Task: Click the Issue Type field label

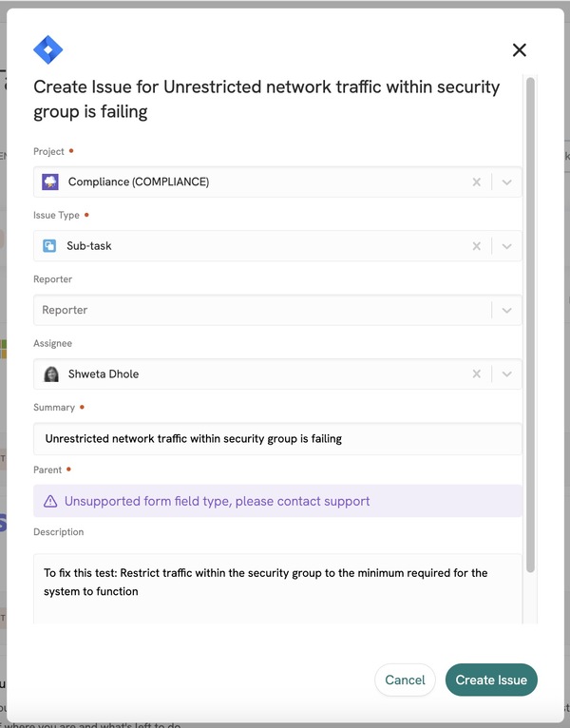Action: click(56, 215)
